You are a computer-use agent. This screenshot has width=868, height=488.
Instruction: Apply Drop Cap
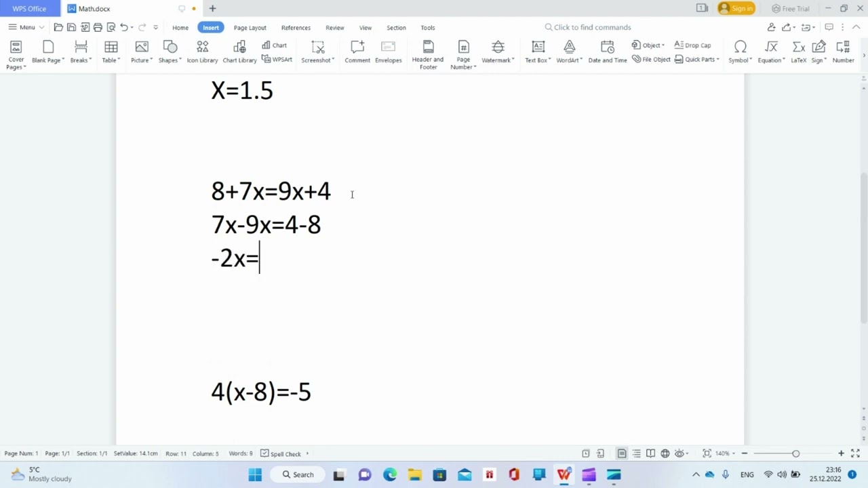click(x=692, y=45)
